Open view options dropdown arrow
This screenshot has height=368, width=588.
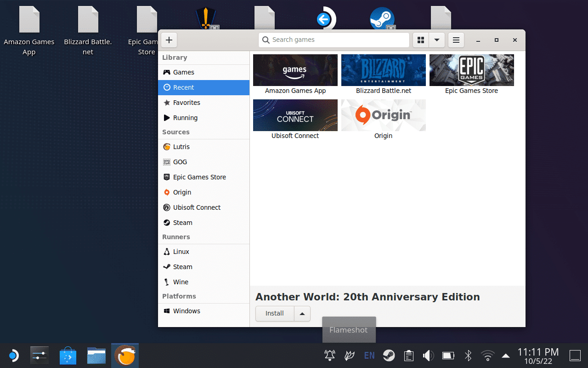(437, 40)
